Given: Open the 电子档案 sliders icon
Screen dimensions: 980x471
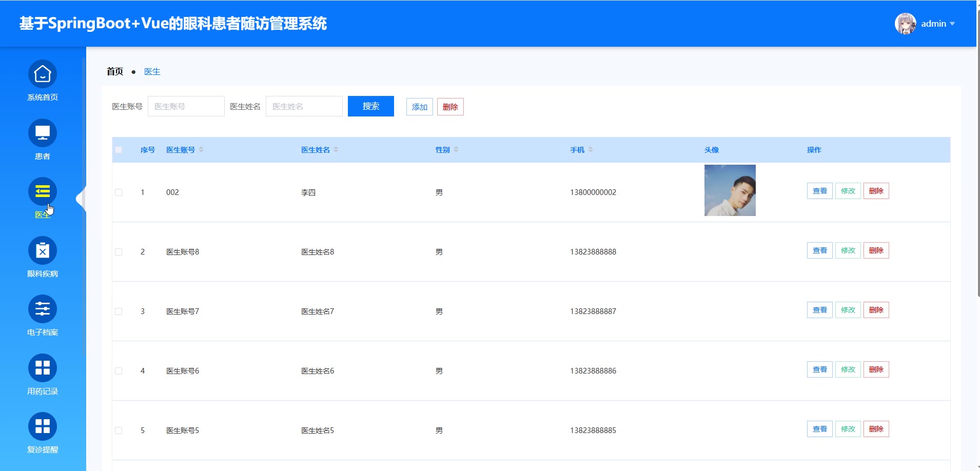Looking at the screenshot, I should (x=42, y=309).
